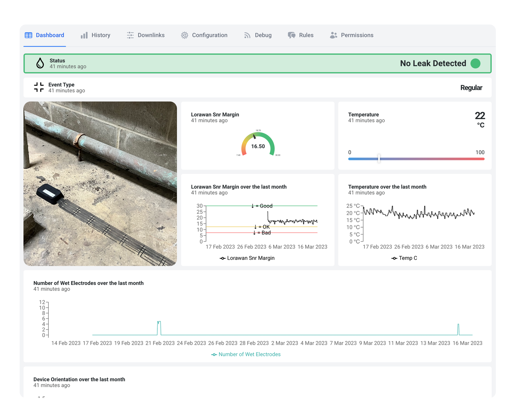Toggle the Number of Wet Electrodes legend
The width and height of the screenshot is (520, 420).
[246, 354]
